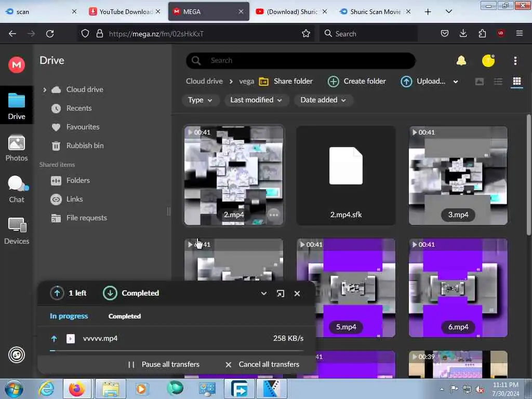Open the list all tabs chevron
The image size is (532, 399).
click(x=448, y=11)
